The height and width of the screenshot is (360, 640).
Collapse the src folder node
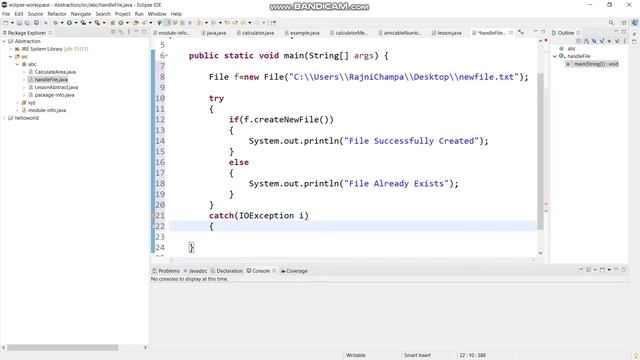coord(11,57)
